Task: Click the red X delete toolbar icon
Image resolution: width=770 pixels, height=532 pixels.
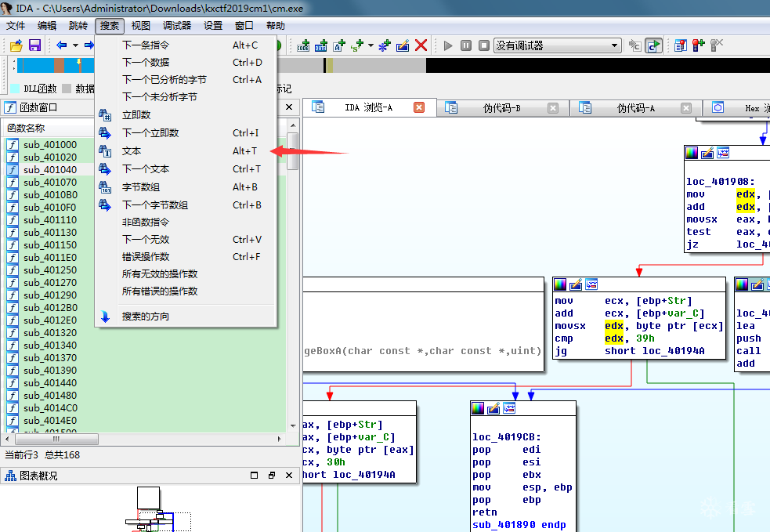Action: (x=421, y=45)
